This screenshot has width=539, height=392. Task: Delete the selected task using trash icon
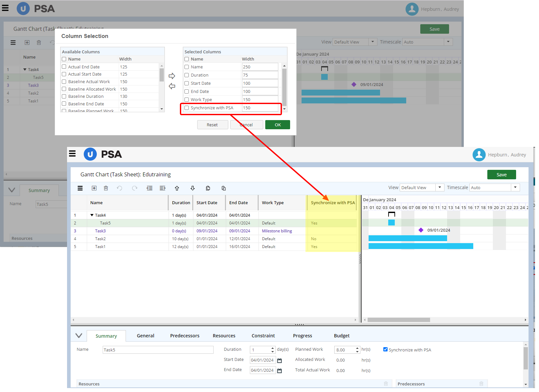point(106,188)
